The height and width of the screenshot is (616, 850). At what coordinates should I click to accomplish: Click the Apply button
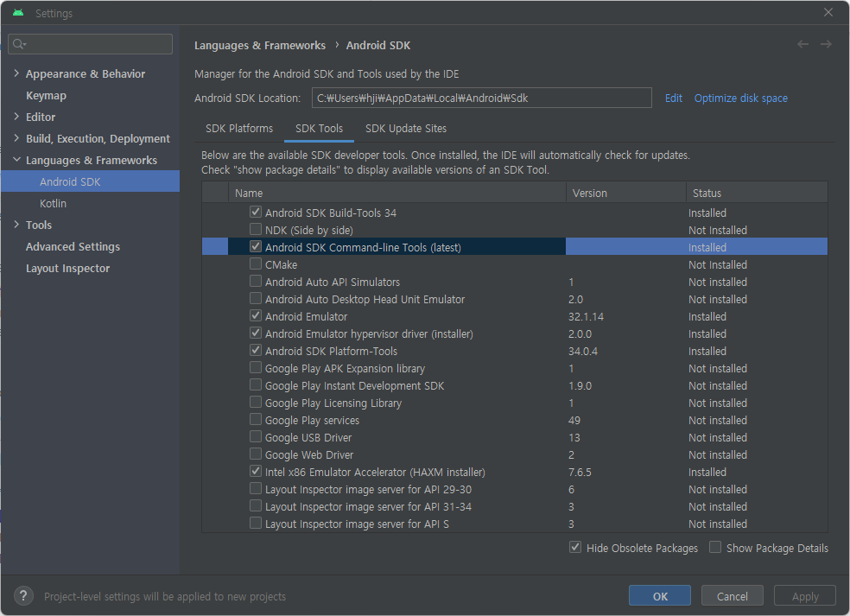click(805, 596)
